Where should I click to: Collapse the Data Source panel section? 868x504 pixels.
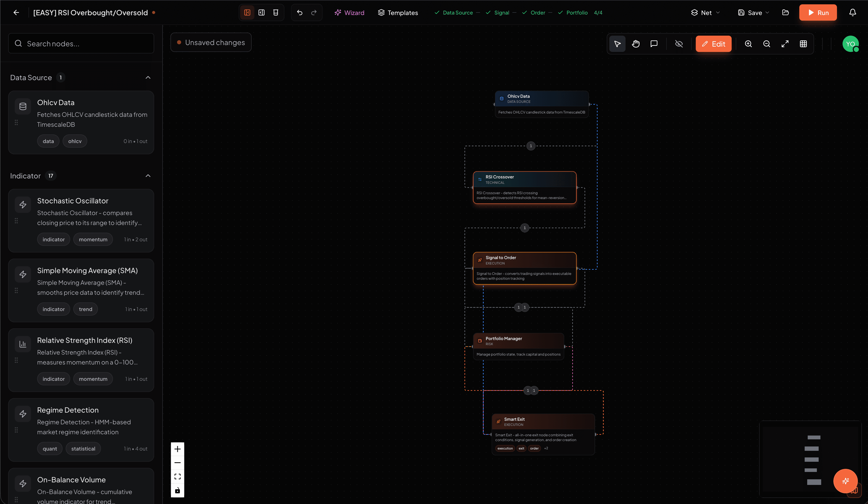coord(148,77)
